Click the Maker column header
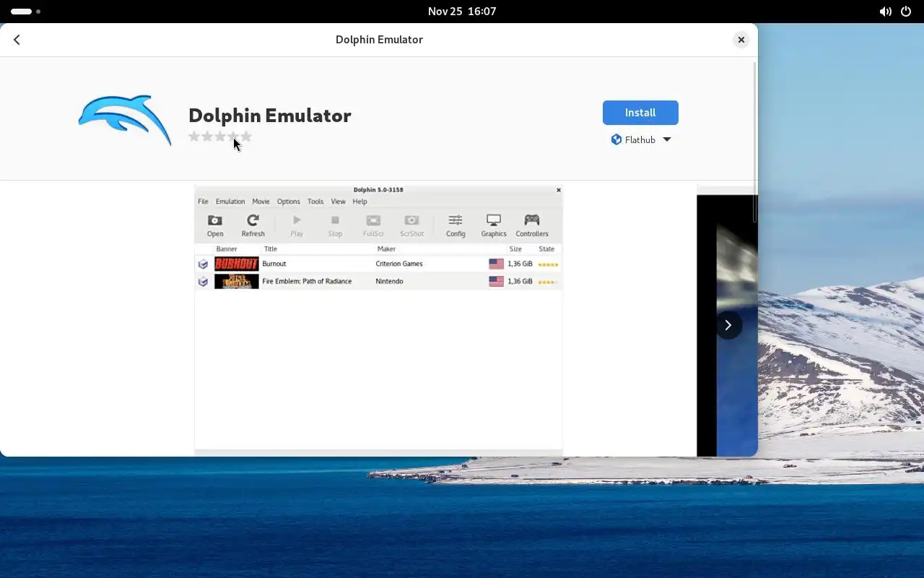The image size is (924, 578). click(x=386, y=249)
